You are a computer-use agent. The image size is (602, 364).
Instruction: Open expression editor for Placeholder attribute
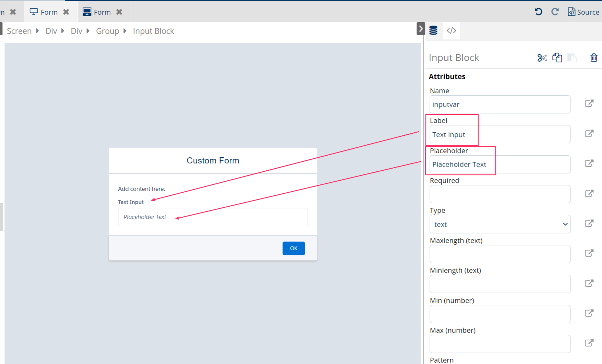589,163
